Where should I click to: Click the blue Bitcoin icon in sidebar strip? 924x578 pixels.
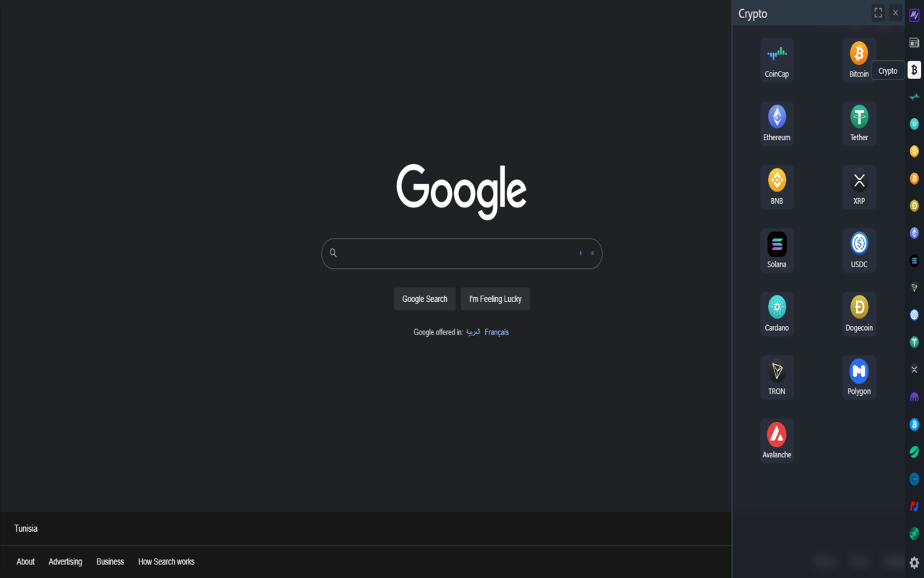914,424
